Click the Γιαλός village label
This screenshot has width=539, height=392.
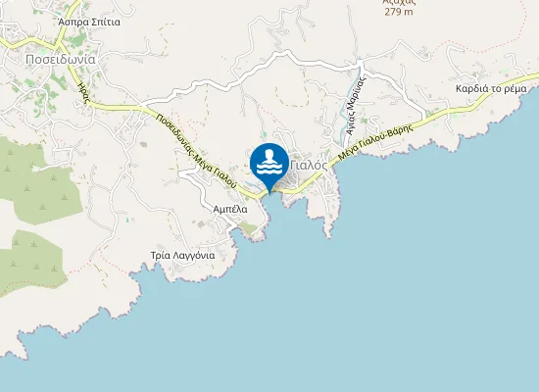click(x=309, y=166)
